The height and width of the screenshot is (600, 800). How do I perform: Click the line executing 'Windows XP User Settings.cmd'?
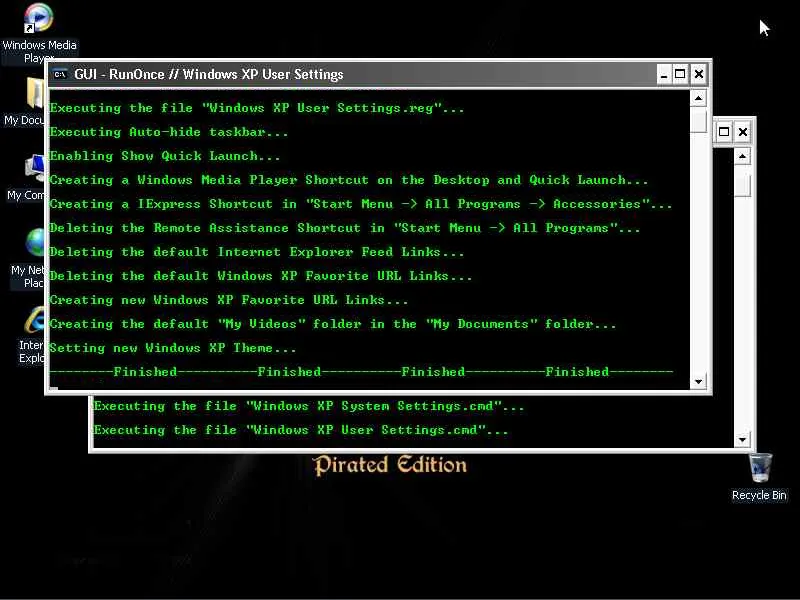point(301,431)
